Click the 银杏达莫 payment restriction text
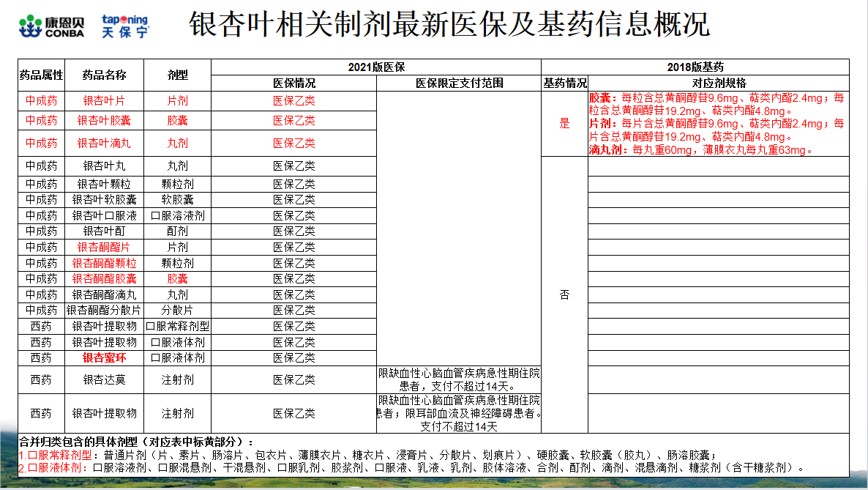 [x=459, y=379]
